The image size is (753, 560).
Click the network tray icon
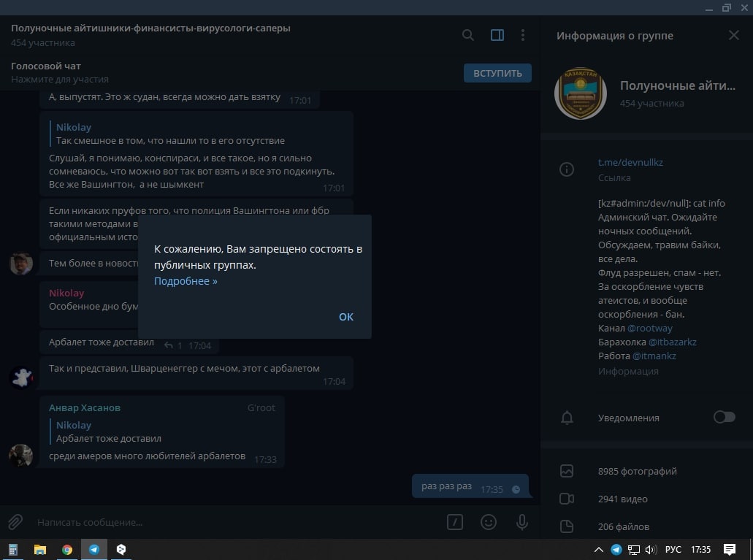634,550
